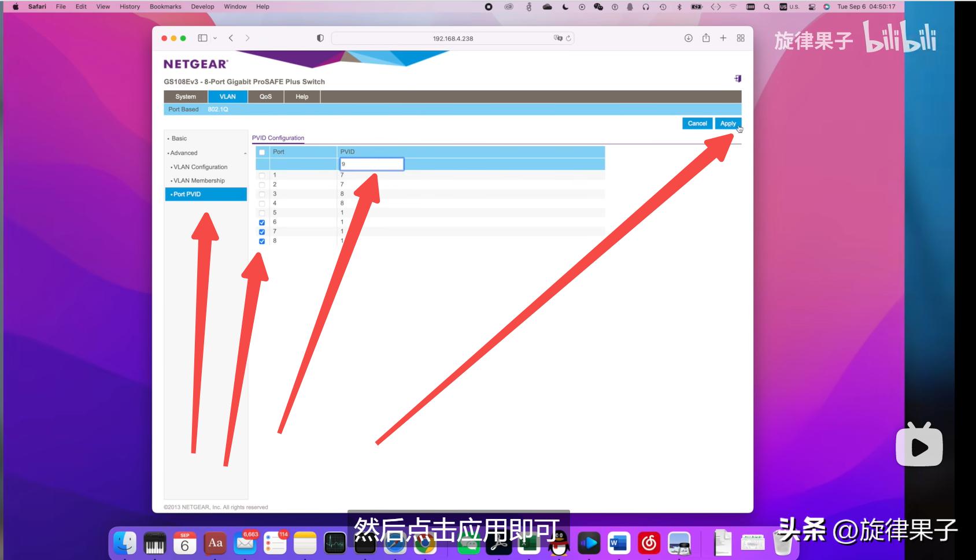Go forward to the next page
Viewport: 976px width, 560px height.
pos(247,38)
